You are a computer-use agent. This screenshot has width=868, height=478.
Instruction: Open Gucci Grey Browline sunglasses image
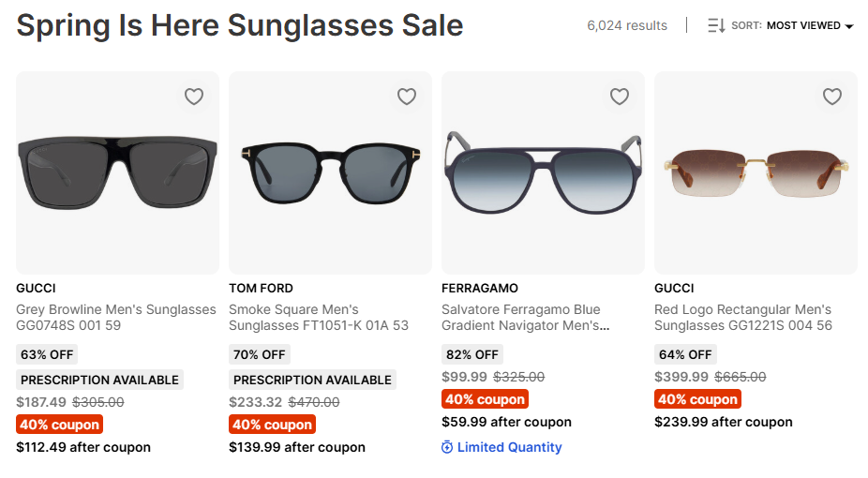click(117, 173)
